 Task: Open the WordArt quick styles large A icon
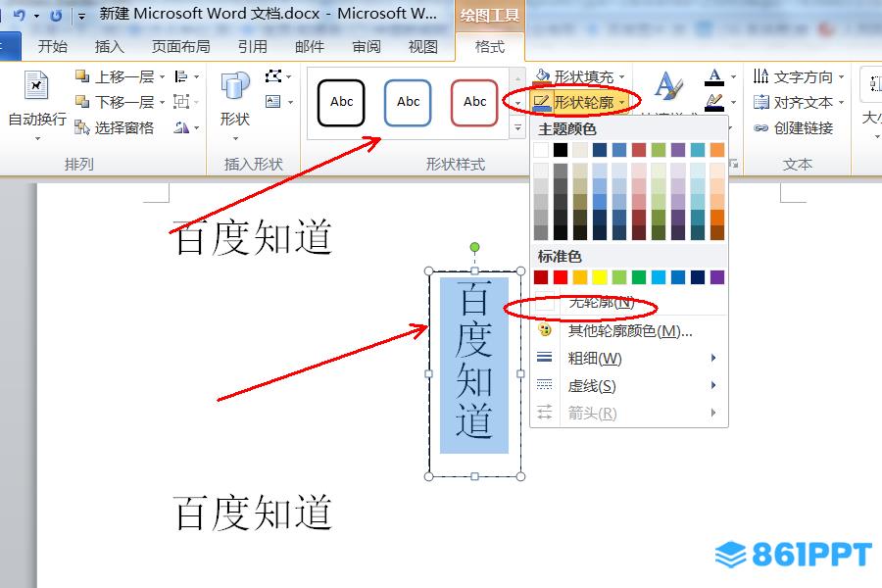(x=668, y=87)
